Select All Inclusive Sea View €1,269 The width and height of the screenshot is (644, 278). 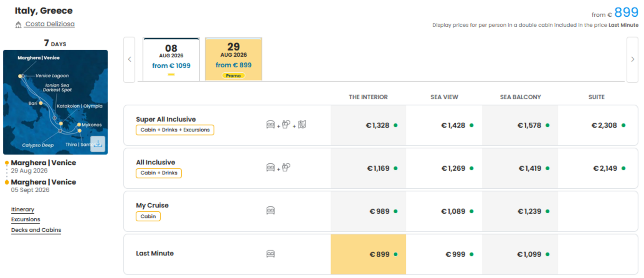pos(444,168)
